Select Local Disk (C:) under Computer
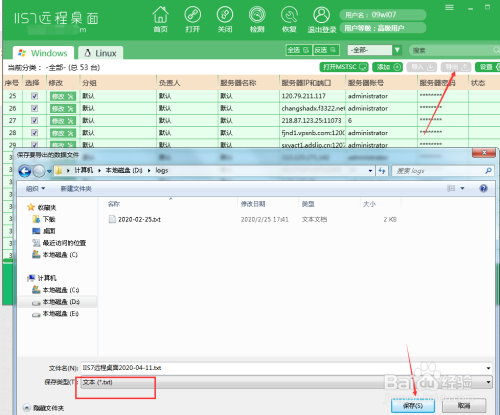 pyautogui.click(x=56, y=290)
